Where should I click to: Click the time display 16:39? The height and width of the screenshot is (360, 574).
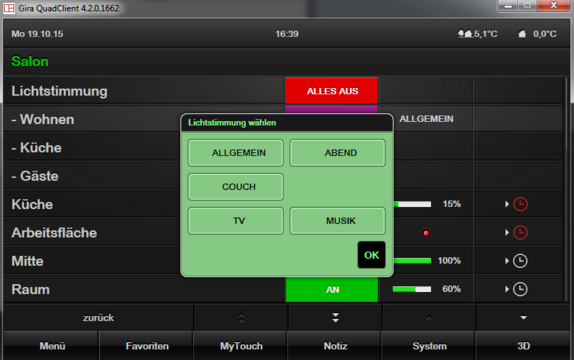(x=287, y=34)
